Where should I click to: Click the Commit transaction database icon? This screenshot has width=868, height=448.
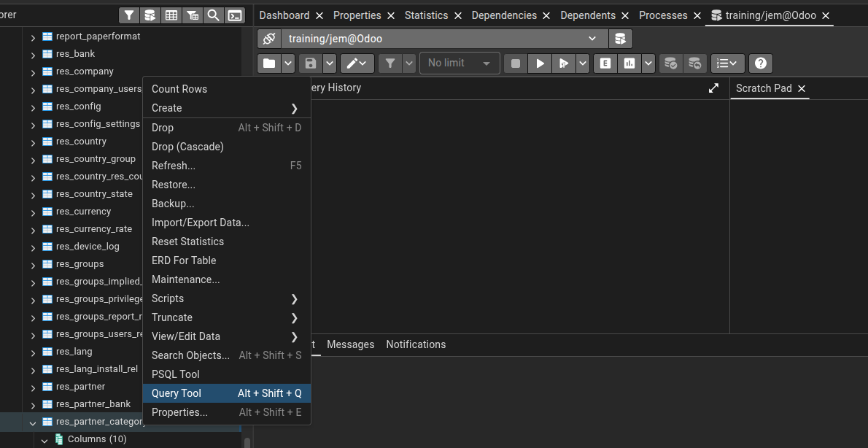point(671,63)
